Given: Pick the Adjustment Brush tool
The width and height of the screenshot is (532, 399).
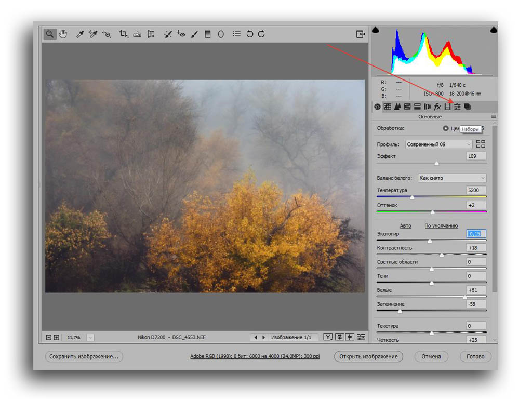Looking at the screenshot, I should click(194, 34).
